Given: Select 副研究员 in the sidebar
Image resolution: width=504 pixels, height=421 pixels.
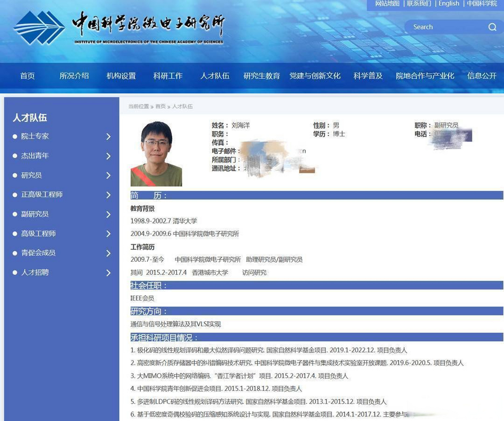Looking at the screenshot, I should 35,214.
